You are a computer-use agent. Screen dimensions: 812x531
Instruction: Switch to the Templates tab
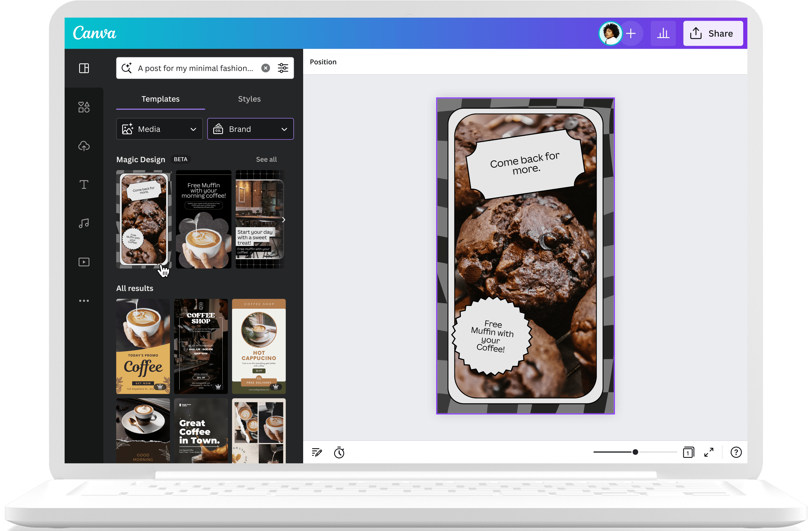click(161, 99)
